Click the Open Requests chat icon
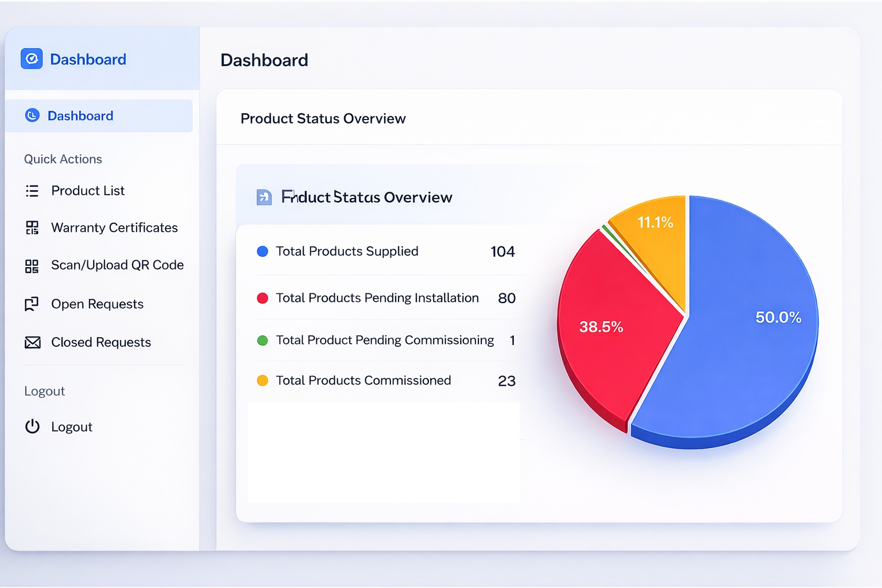This screenshot has width=882, height=588. 32,304
